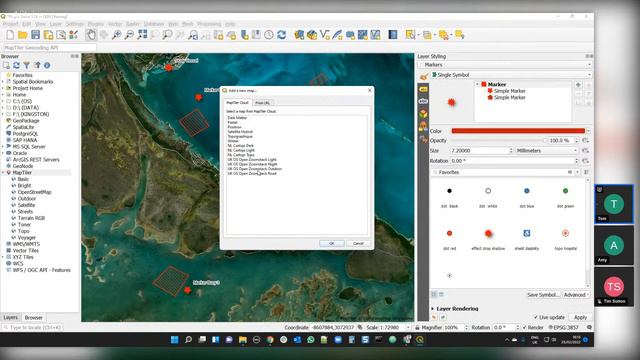Open the Vector menu
The image size is (640, 360).
coord(115,24)
